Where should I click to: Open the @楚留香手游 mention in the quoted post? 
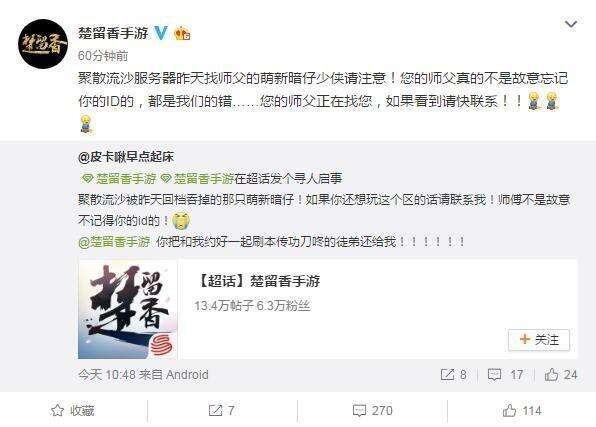(x=114, y=241)
